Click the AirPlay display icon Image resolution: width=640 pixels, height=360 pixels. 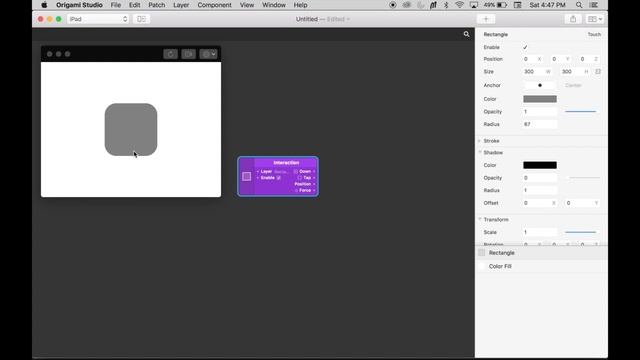click(x=473, y=5)
